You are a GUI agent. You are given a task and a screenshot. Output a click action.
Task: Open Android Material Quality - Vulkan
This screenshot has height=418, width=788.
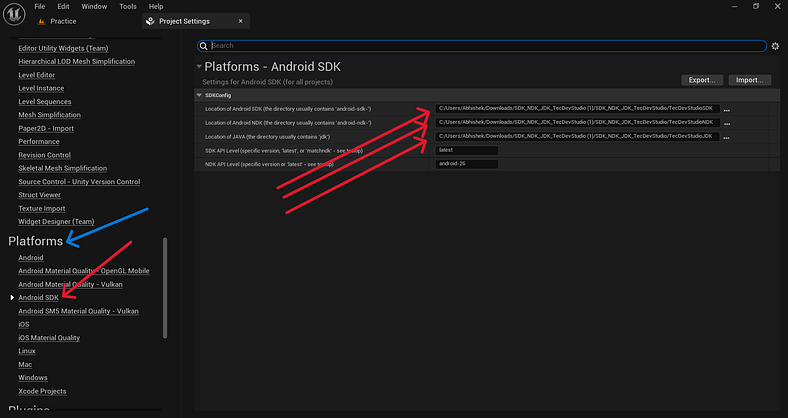tap(70, 284)
